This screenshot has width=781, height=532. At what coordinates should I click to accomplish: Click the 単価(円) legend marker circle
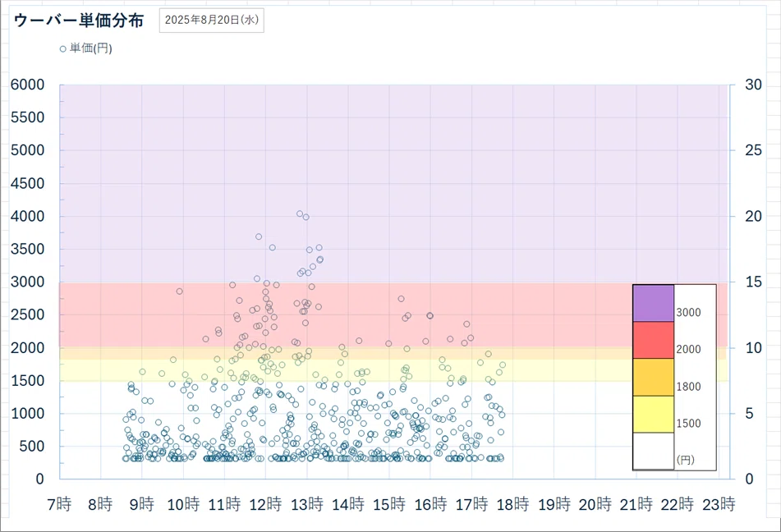click(x=62, y=48)
